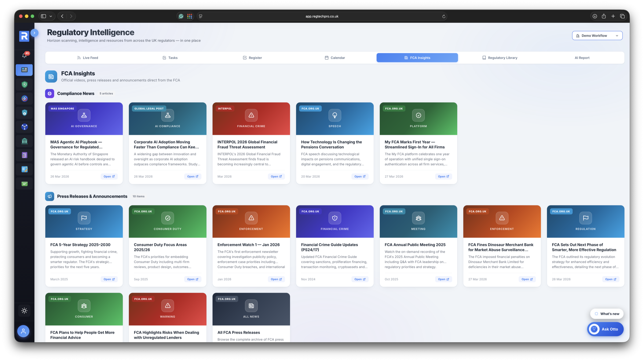Click the Compliance News globe icon
644x361 pixels.
pos(50,93)
